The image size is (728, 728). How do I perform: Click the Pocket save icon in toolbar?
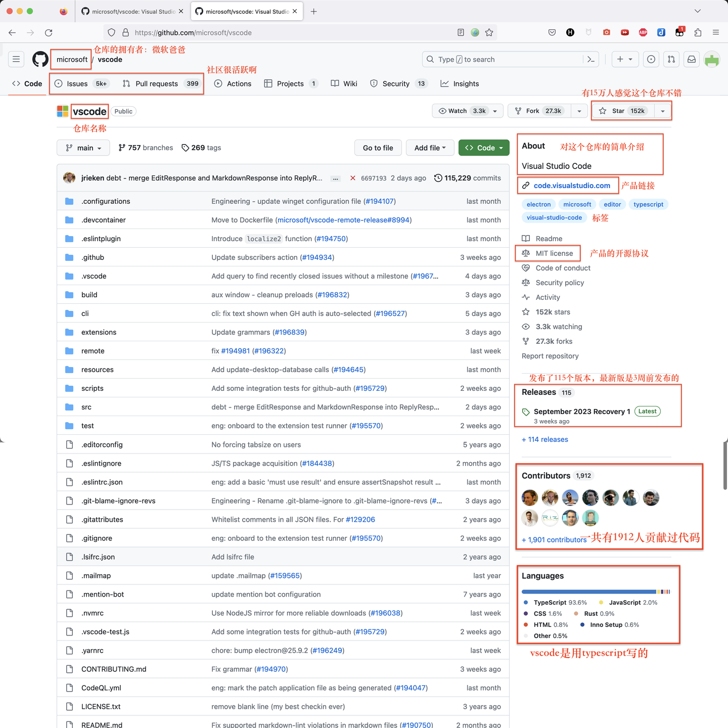coord(552,32)
